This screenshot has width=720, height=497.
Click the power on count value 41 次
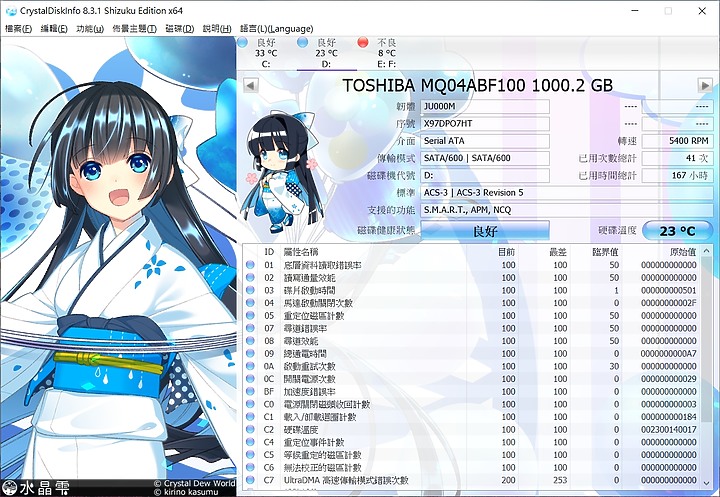[677, 158]
